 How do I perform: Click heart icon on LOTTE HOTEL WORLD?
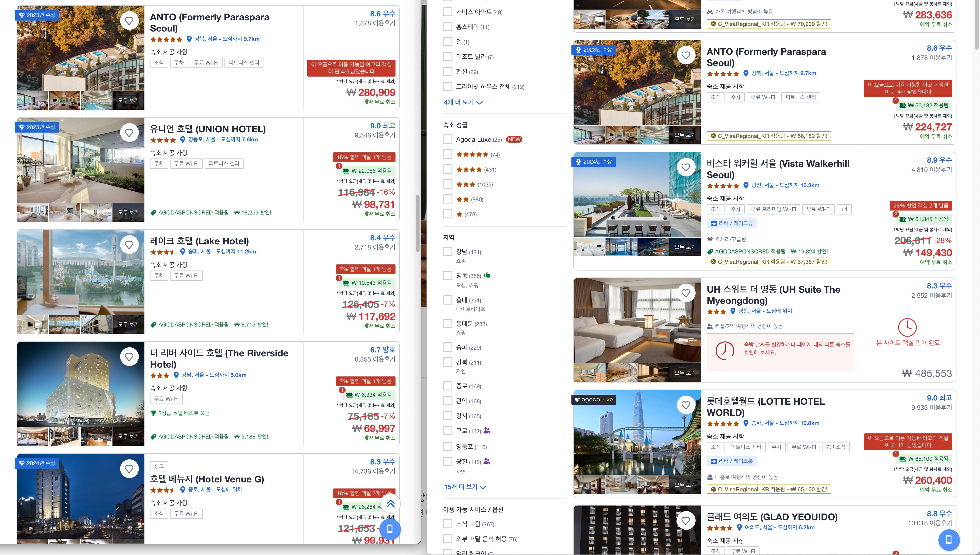686,405
